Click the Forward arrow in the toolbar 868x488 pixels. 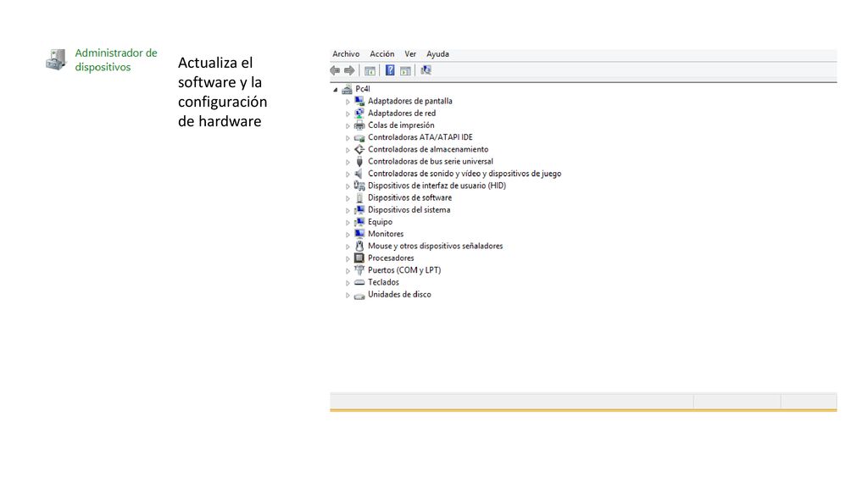pos(349,70)
